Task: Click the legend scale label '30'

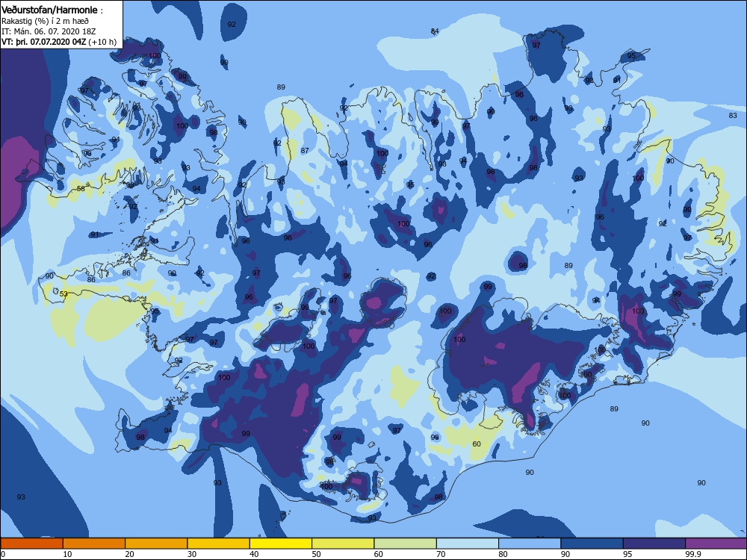Action: (192, 554)
